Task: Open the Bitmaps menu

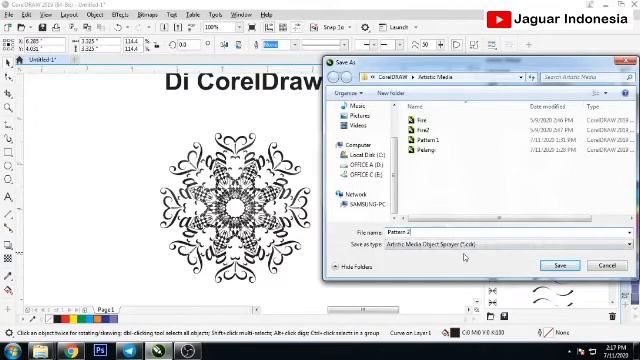Action: (x=147, y=15)
